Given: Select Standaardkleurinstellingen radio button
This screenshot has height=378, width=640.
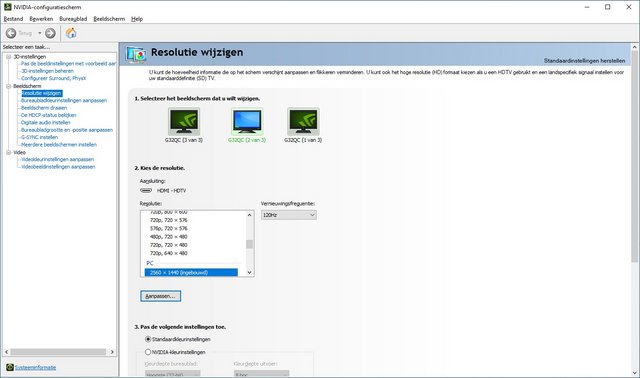Looking at the screenshot, I should (x=148, y=339).
